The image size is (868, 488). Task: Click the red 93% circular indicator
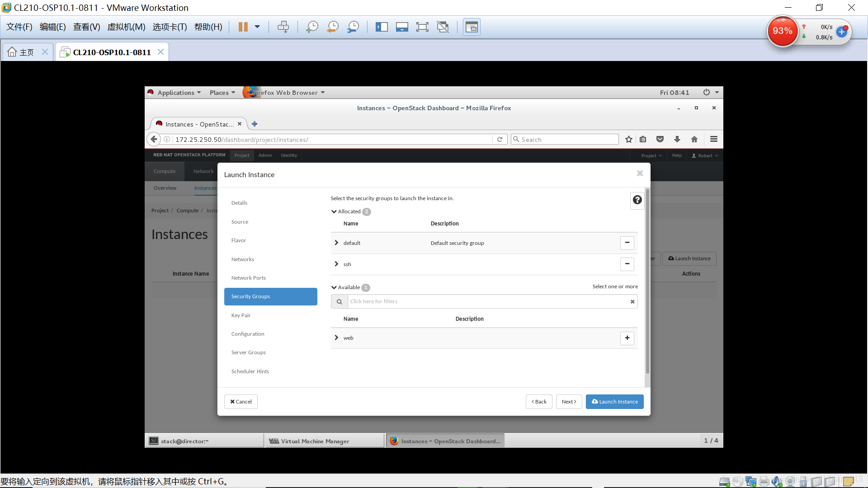[x=783, y=31]
